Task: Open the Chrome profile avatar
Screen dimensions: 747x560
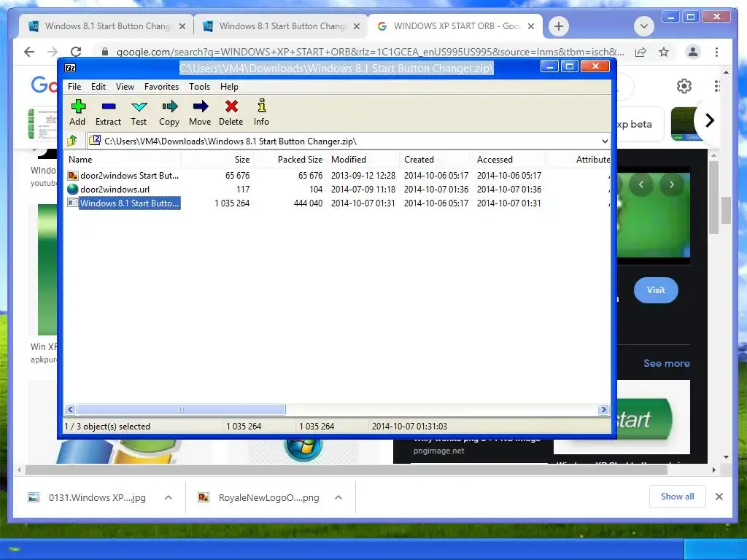Action: (x=693, y=52)
